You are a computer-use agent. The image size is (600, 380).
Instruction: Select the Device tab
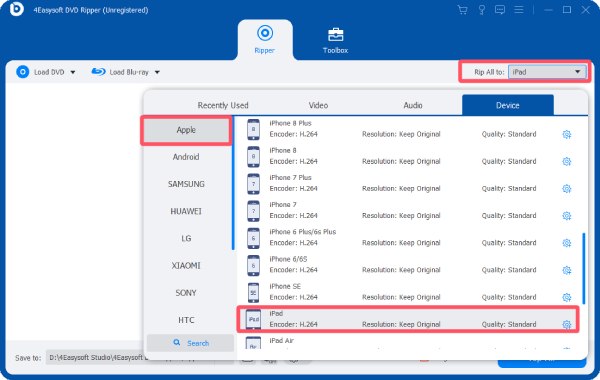(x=507, y=105)
